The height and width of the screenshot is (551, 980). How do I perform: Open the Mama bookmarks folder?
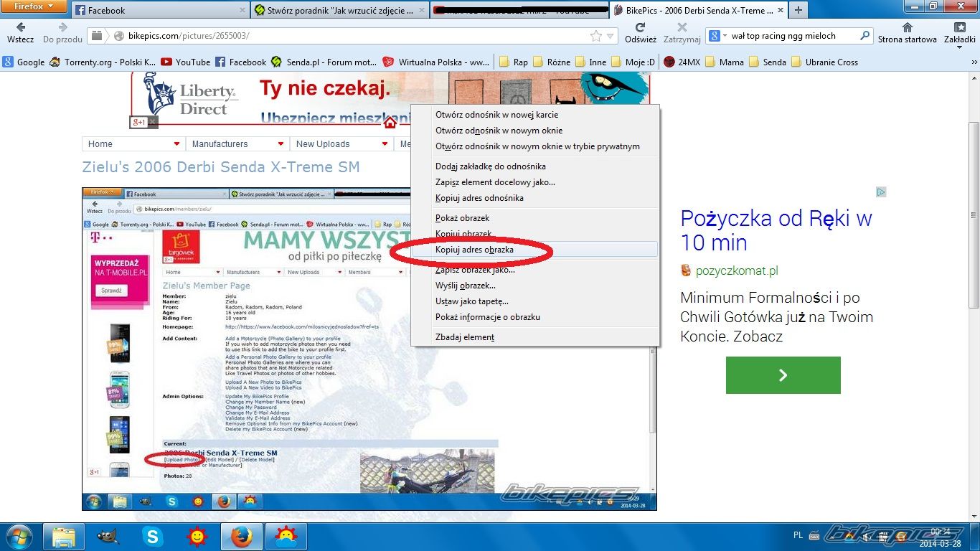pos(725,62)
